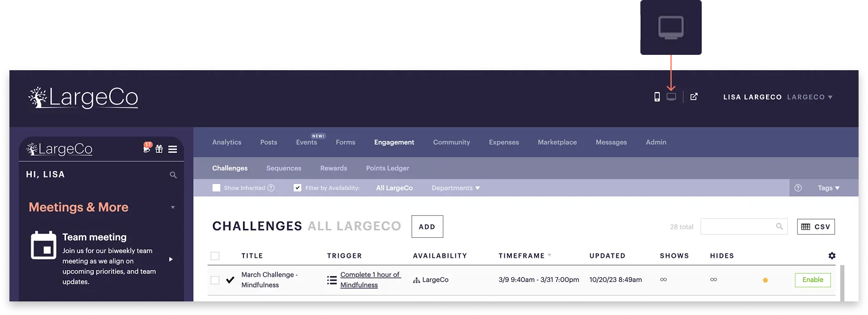Toggle Show Inherited checkbox

(216, 188)
